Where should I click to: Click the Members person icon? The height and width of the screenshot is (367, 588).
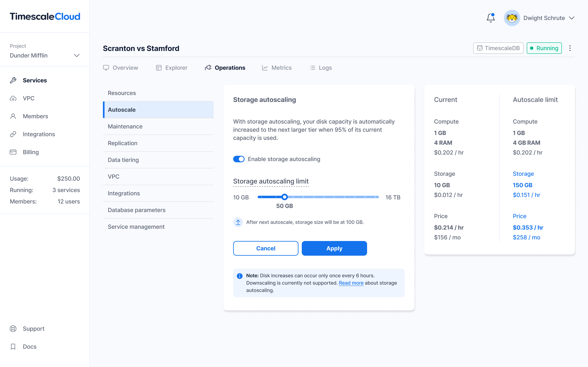point(13,116)
